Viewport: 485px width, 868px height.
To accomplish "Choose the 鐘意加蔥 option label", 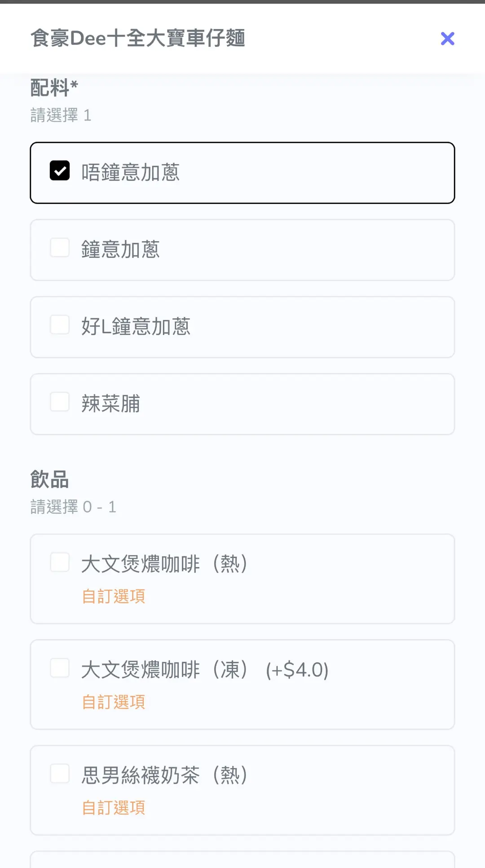I will (120, 250).
